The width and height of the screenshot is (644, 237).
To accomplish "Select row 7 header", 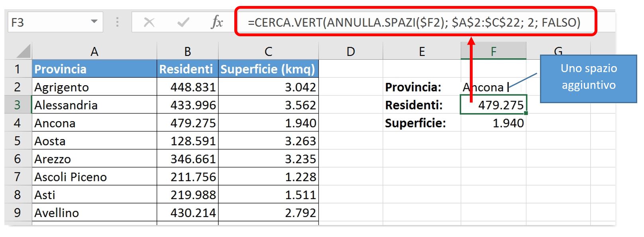I will click(18, 176).
